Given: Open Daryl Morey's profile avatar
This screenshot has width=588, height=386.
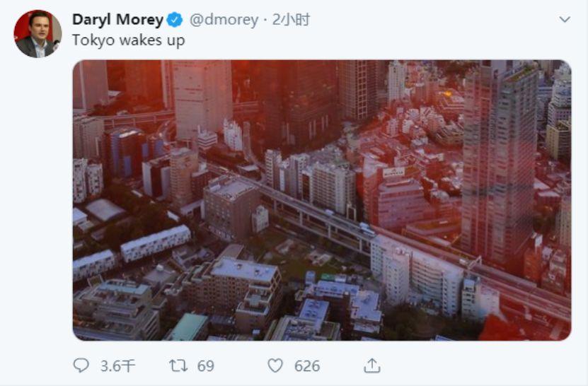Looking at the screenshot, I should tap(38, 33).
